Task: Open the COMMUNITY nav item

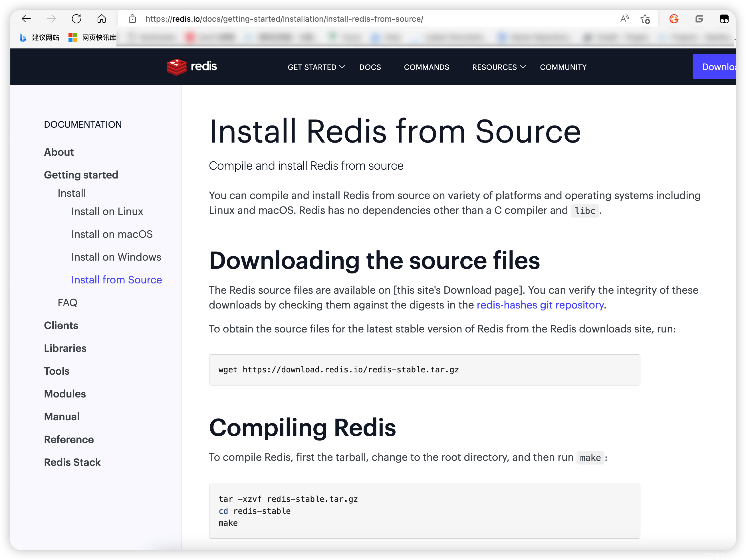Action: coord(563,67)
